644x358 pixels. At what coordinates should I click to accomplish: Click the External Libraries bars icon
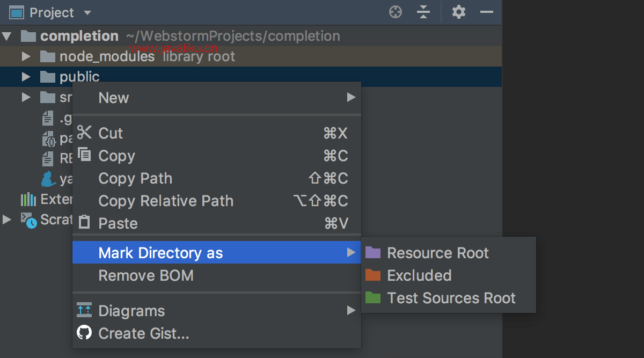(28, 199)
